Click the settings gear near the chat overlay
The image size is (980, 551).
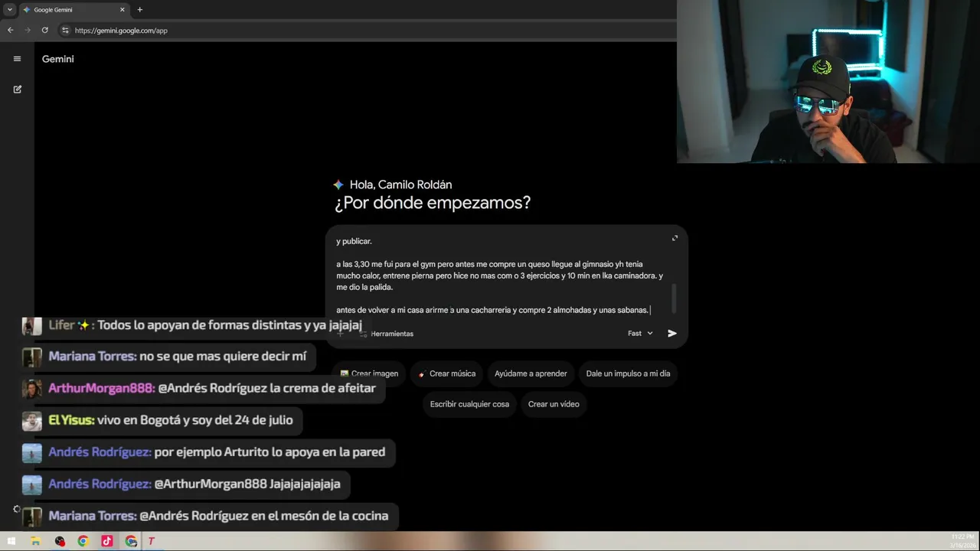click(x=17, y=509)
